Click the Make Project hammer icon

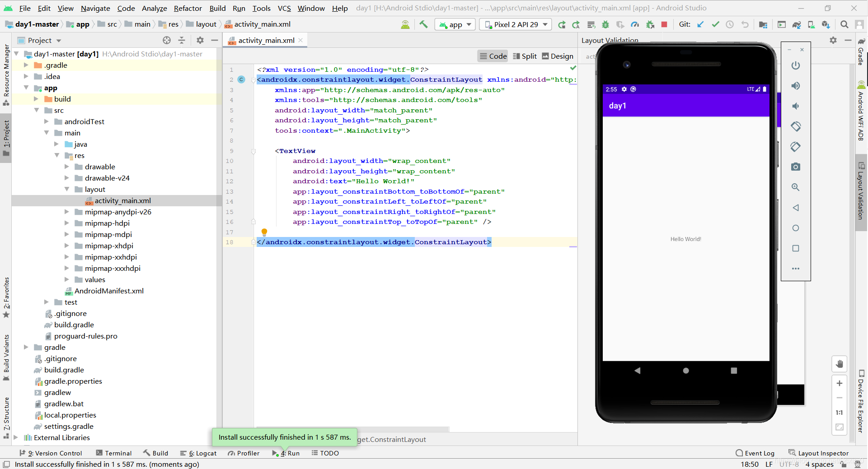click(423, 24)
